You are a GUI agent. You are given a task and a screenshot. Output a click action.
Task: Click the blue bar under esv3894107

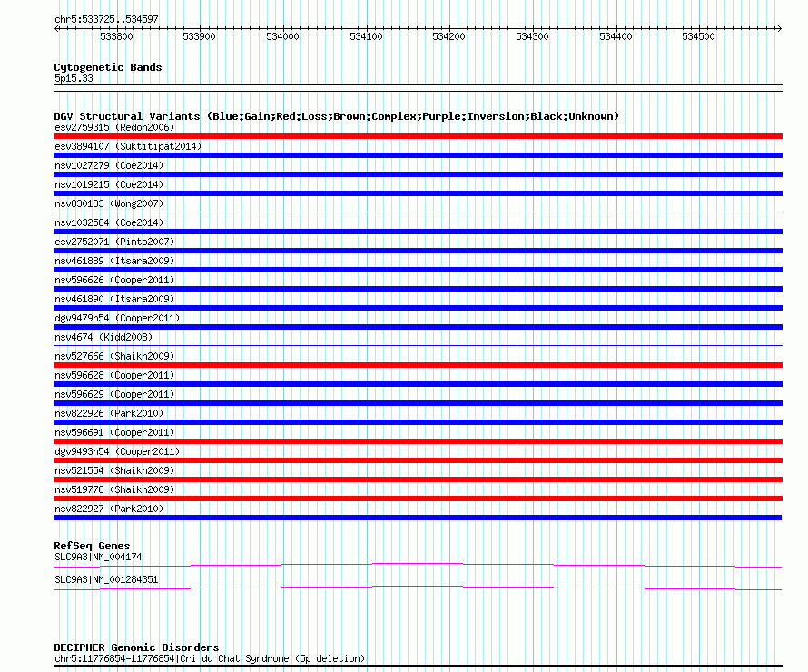pos(418,155)
